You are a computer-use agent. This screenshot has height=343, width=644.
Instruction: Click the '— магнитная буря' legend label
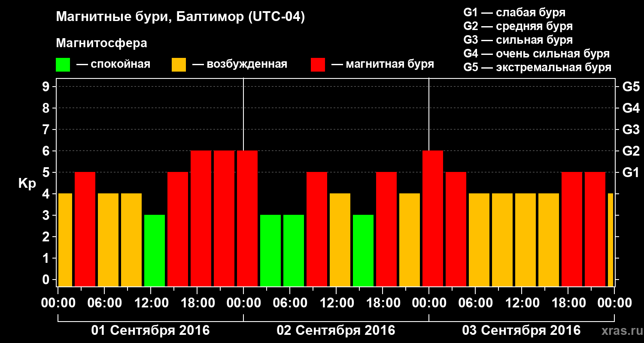tap(383, 64)
